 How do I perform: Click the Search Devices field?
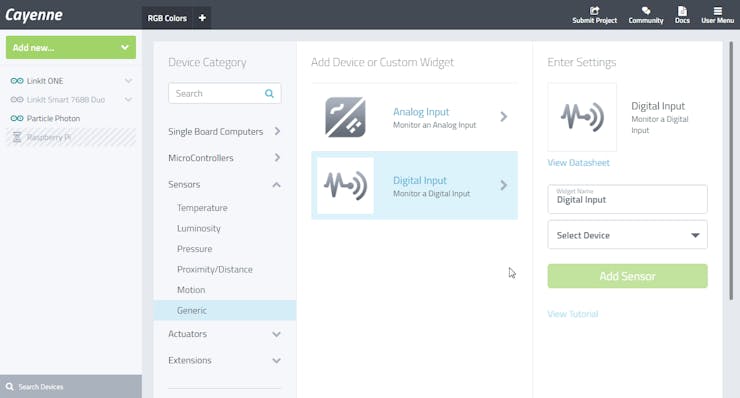[71, 387]
